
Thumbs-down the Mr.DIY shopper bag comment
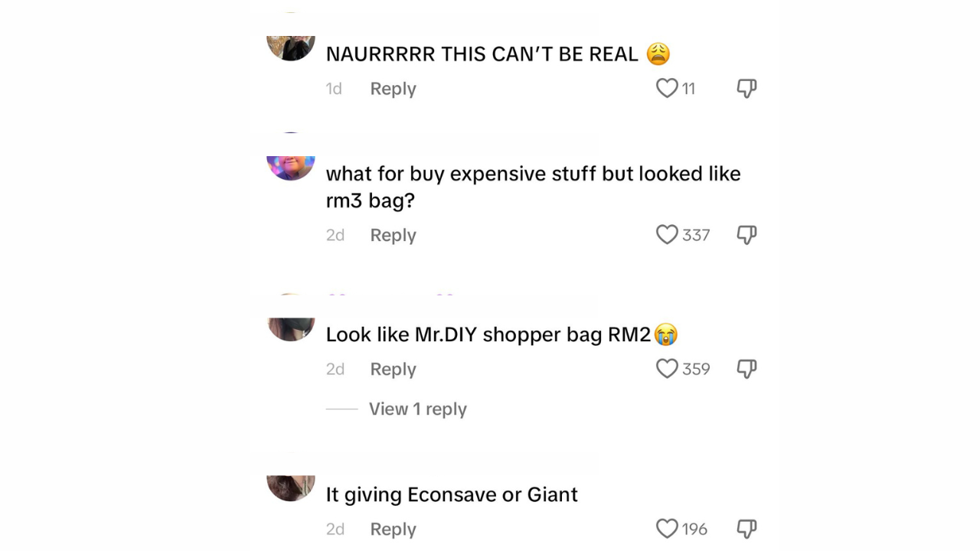[746, 369]
